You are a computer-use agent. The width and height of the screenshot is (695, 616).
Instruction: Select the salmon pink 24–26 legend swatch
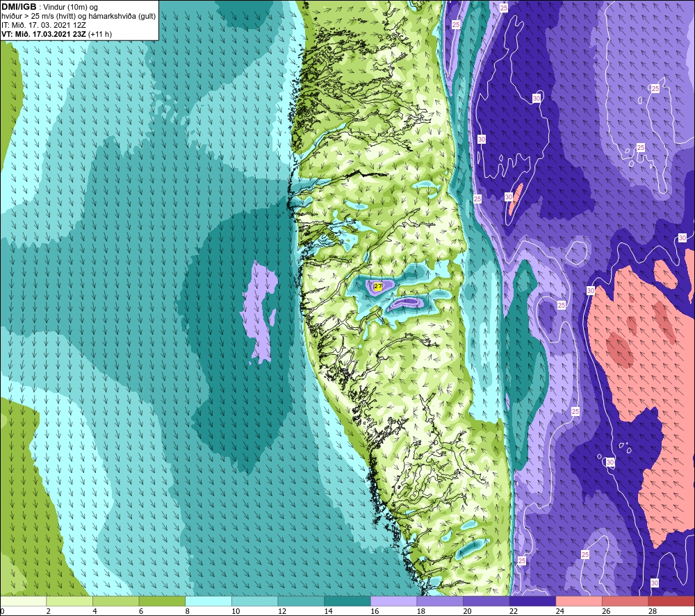[x=579, y=601]
